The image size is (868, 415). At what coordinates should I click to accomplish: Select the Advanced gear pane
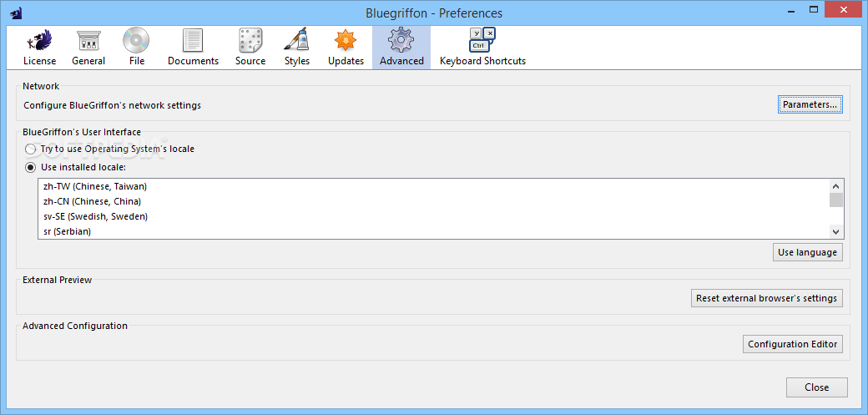click(x=401, y=47)
